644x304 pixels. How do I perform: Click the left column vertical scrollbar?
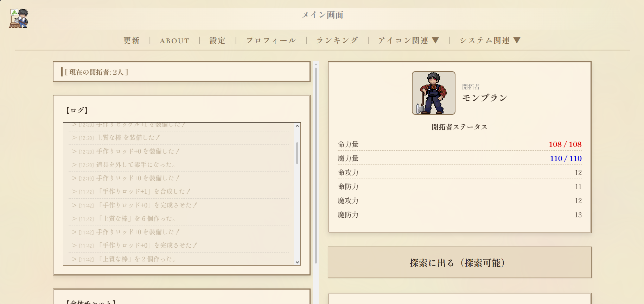(316, 166)
